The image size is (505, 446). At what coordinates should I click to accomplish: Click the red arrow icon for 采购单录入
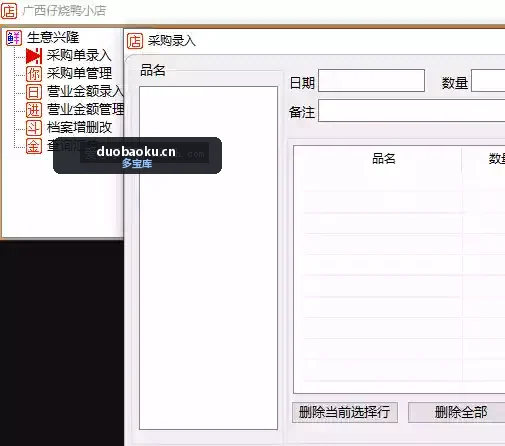tap(34, 56)
